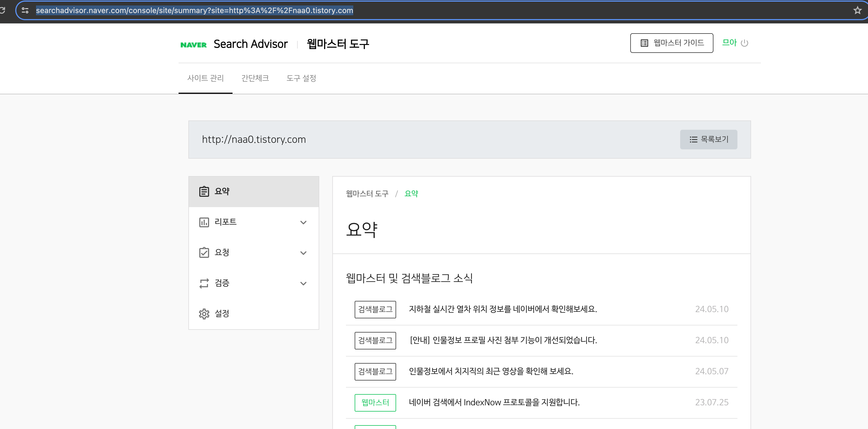
Task: Click the browser reload icon
Action: coord(2,10)
